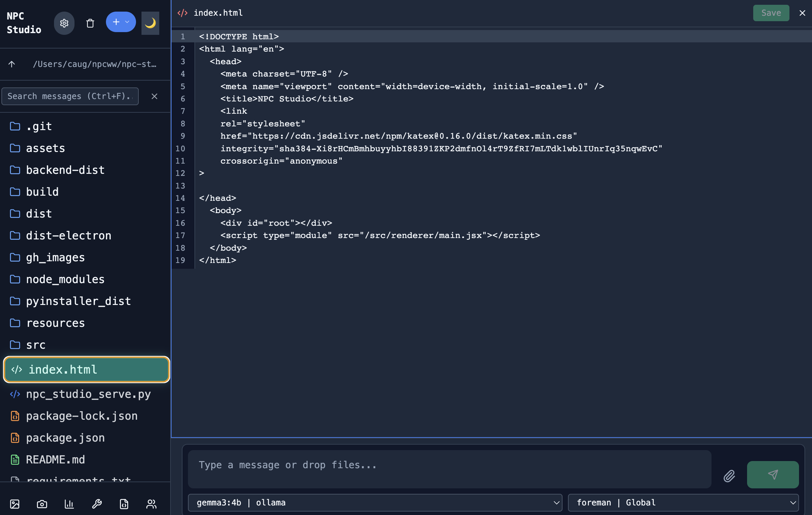Open the team members icon

click(x=151, y=504)
